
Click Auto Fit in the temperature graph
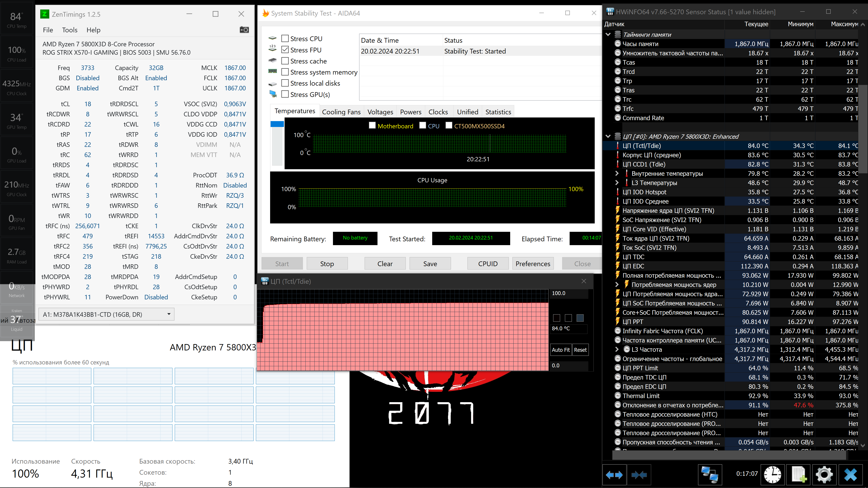pyautogui.click(x=560, y=350)
